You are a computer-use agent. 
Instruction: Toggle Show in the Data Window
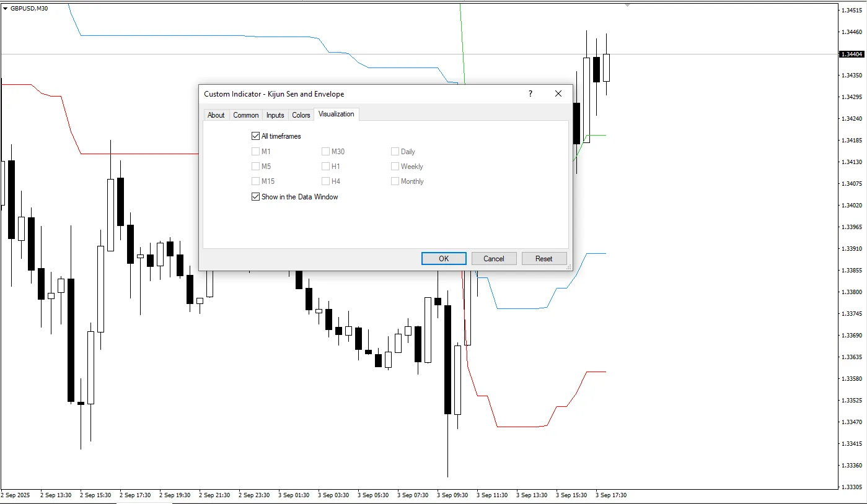click(x=256, y=197)
